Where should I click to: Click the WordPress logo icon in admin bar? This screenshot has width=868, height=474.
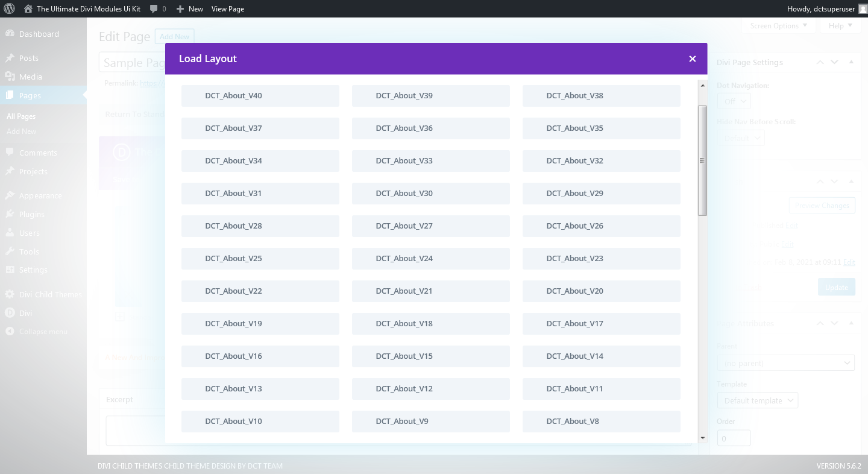click(x=9, y=9)
